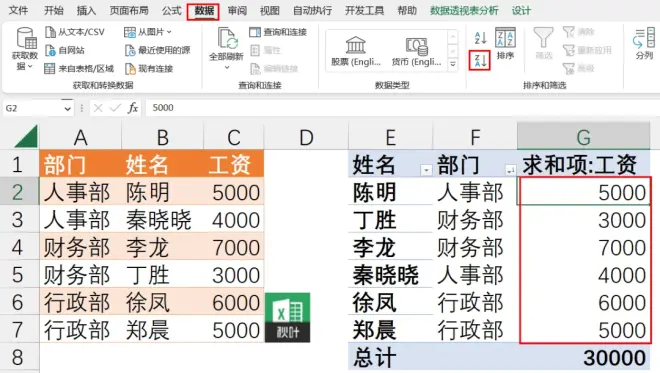Switch to the 页面布局 tab

click(x=129, y=11)
